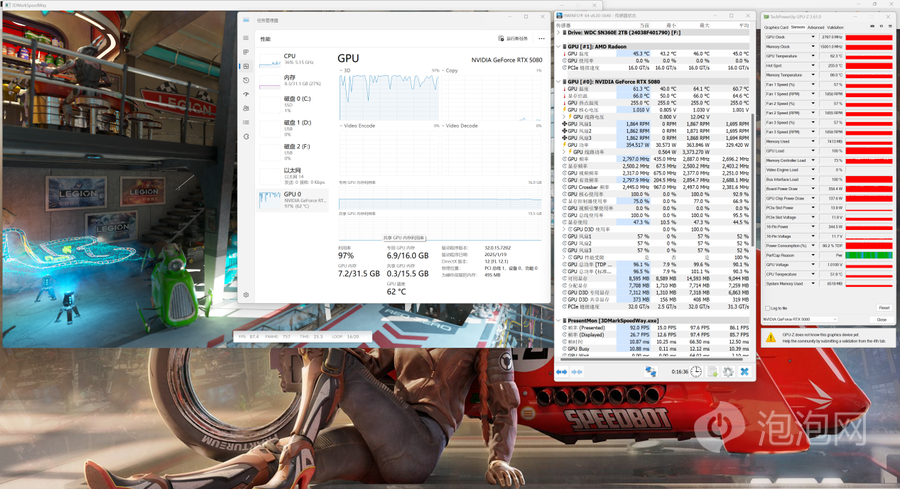This screenshot has width=900, height=489.
Task: Select GPU 功率 354.517 W row in HWiNFO
Action: pyautogui.click(x=653, y=145)
